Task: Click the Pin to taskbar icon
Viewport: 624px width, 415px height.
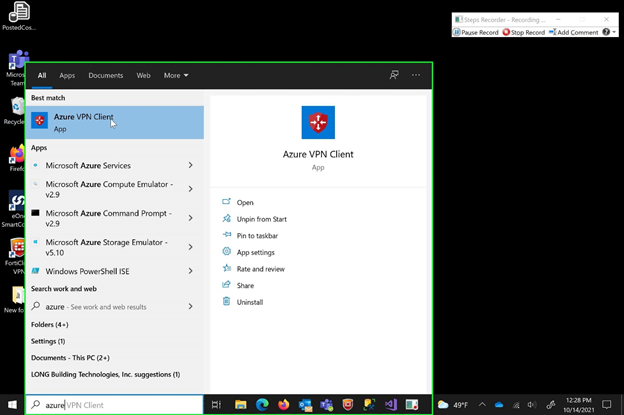Action: click(x=226, y=235)
